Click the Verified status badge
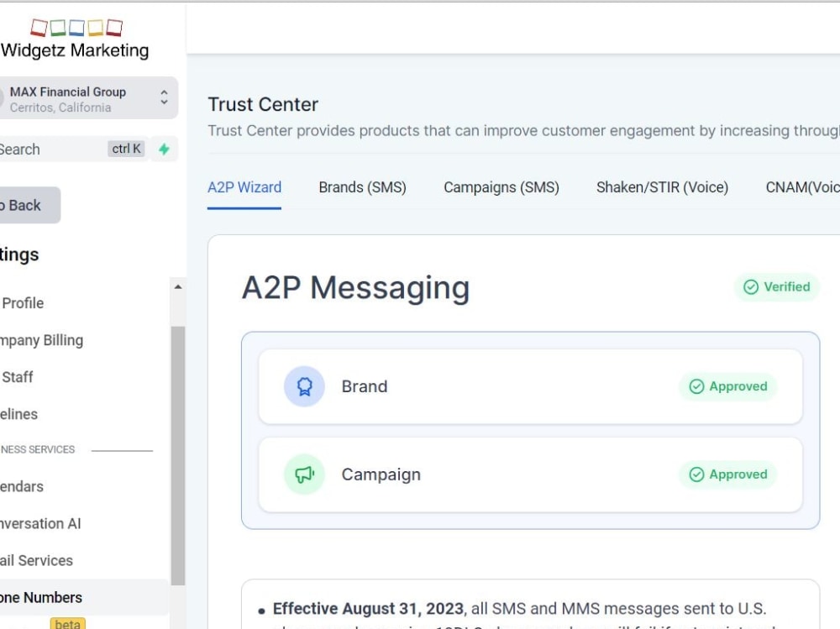840x629 pixels. coord(777,287)
